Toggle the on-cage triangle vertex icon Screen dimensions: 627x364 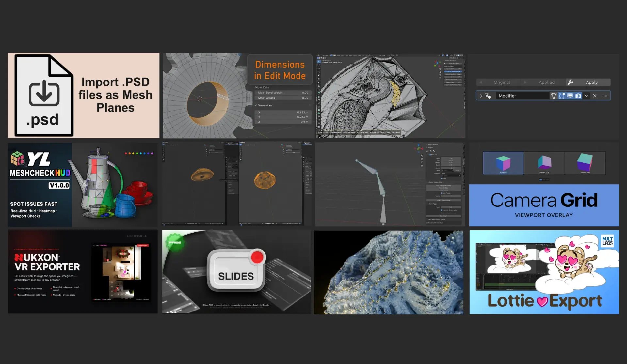(x=554, y=96)
